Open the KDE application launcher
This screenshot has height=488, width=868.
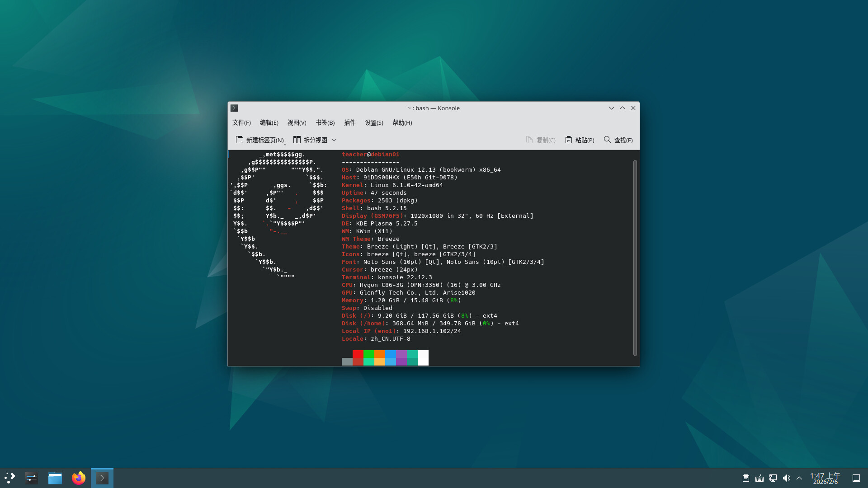pos(10,478)
